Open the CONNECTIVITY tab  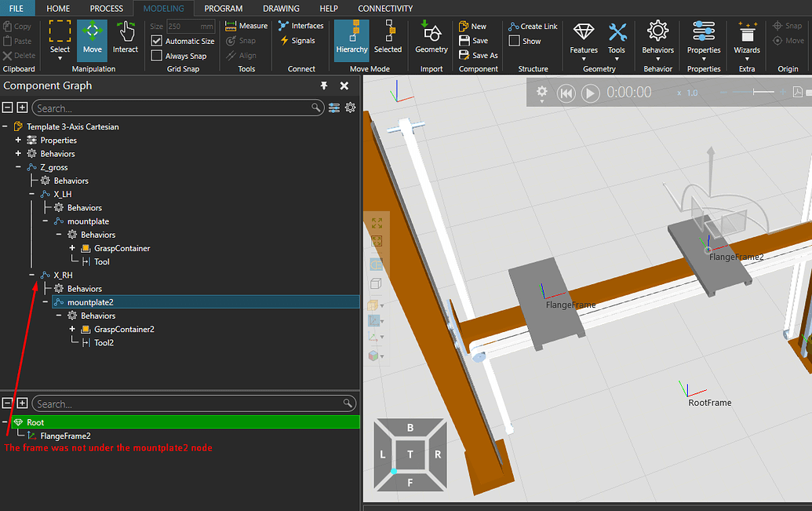pos(384,9)
